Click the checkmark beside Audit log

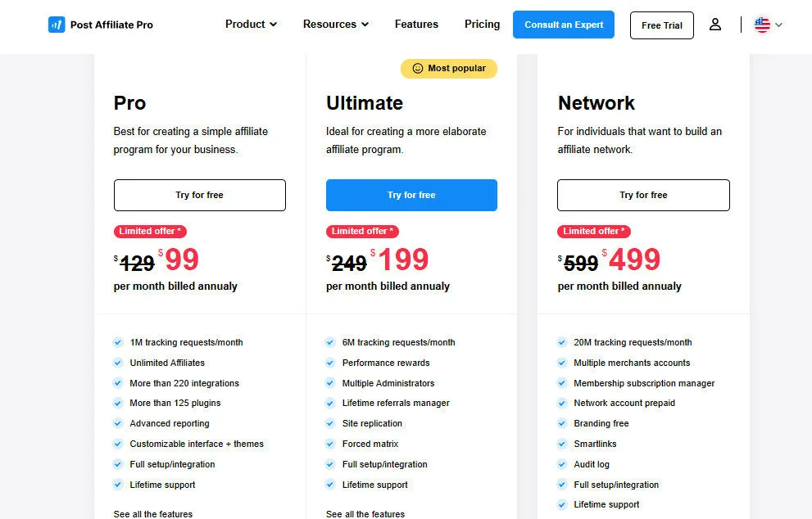562,464
